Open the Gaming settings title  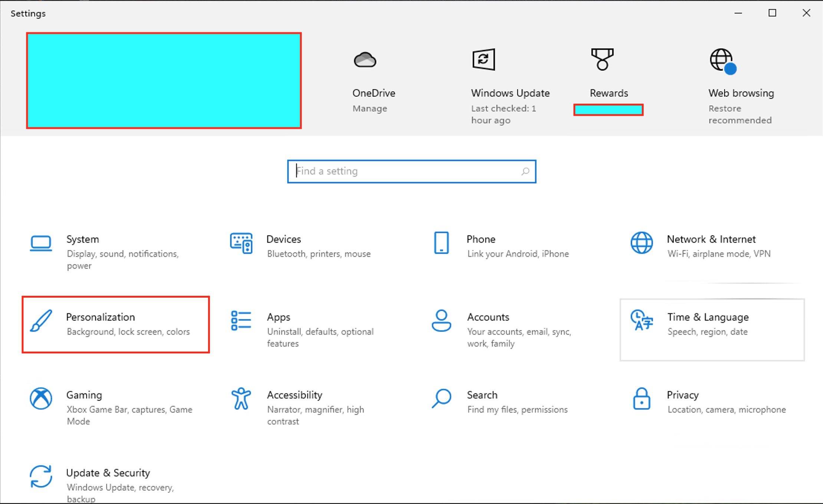(x=84, y=395)
